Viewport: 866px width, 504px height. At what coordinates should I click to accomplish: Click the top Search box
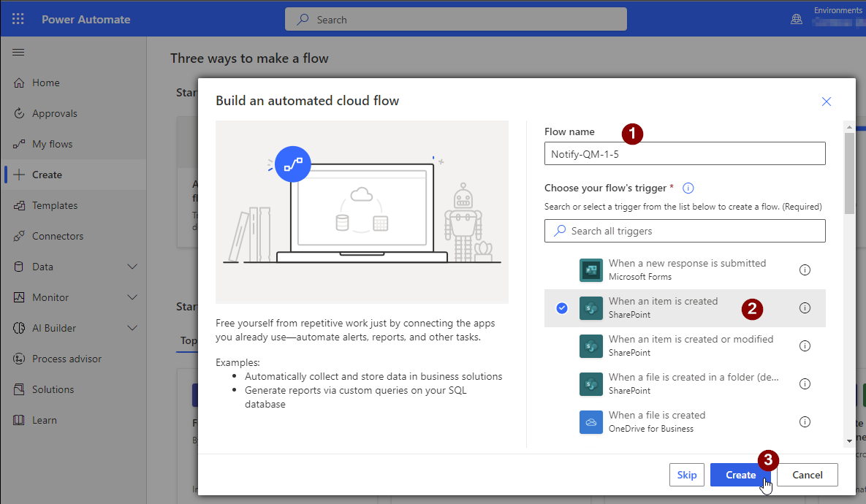[x=455, y=19]
